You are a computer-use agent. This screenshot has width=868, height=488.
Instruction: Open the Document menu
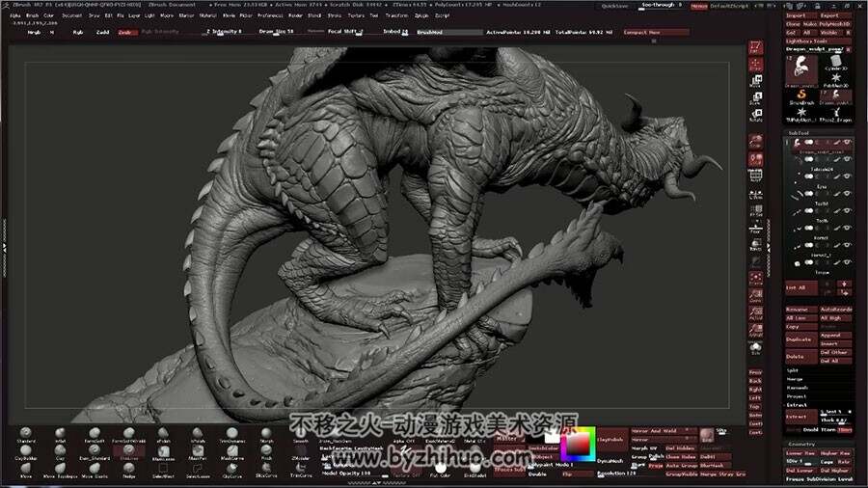[71, 15]
